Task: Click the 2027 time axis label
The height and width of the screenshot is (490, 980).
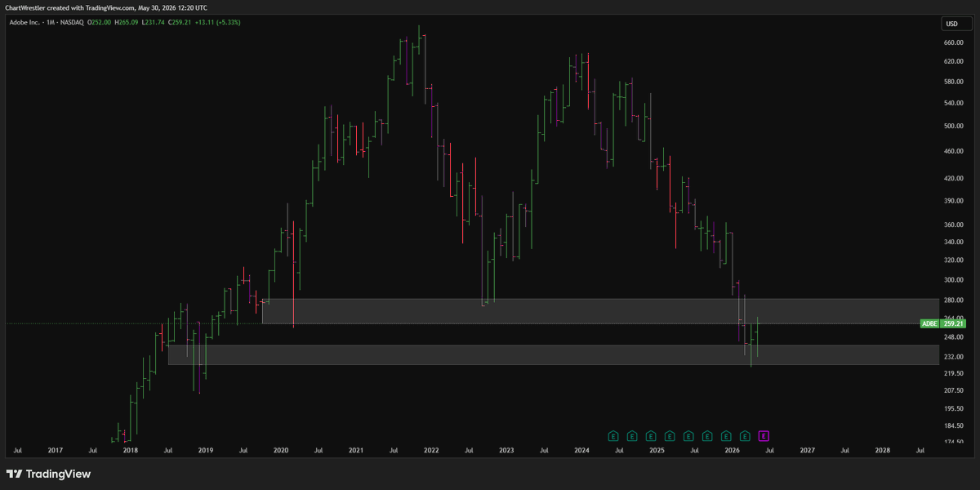Action: (x=808, y=450)
